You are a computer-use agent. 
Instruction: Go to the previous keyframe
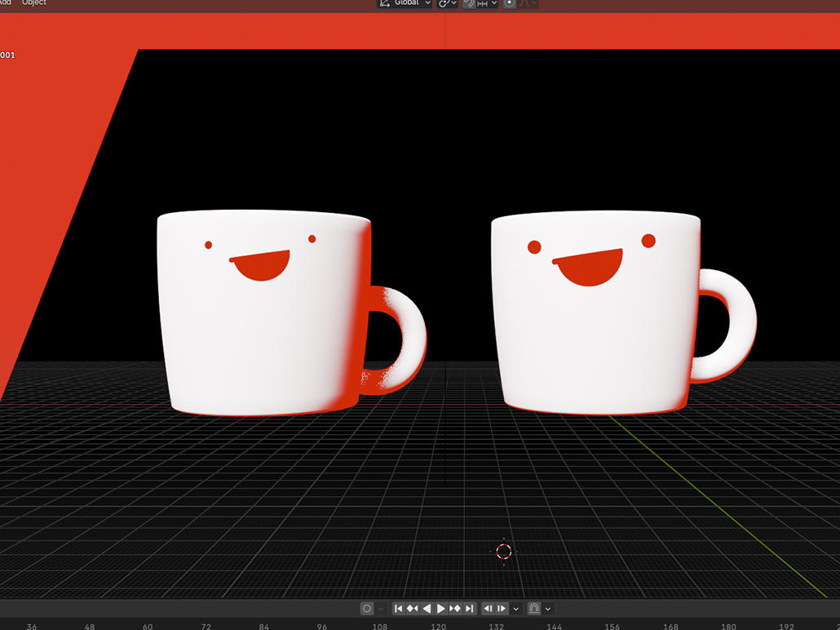tap(412, 609)
